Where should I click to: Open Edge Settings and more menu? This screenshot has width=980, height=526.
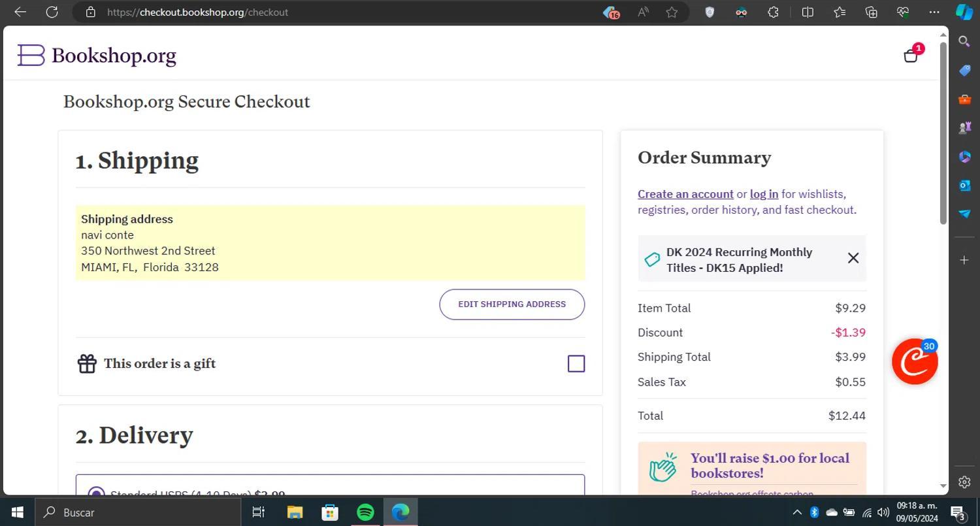(934, 12)
